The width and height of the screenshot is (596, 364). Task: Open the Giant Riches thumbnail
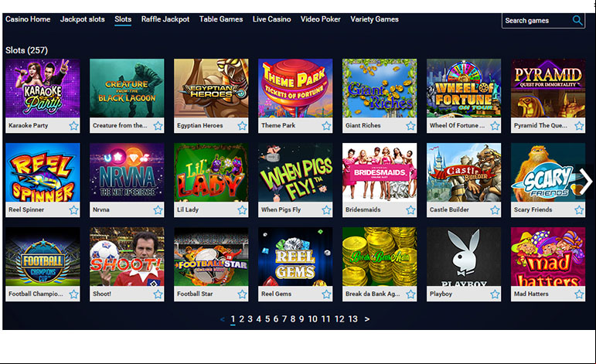380,88
